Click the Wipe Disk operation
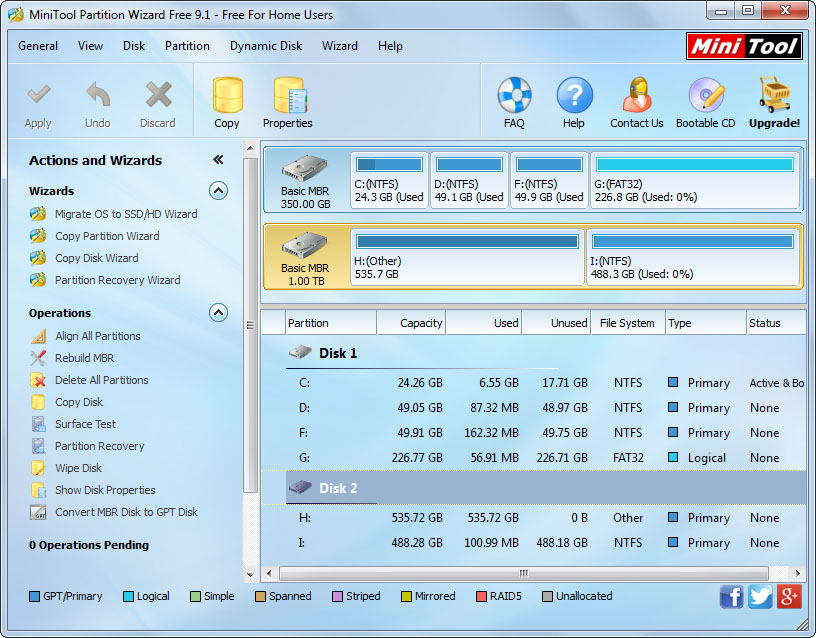This screenshot has width=816, height=638. 78,468
